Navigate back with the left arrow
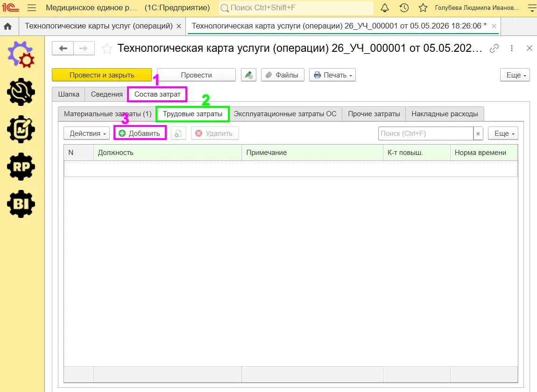Viewport: 537px width, 392px height. (63, 48)
